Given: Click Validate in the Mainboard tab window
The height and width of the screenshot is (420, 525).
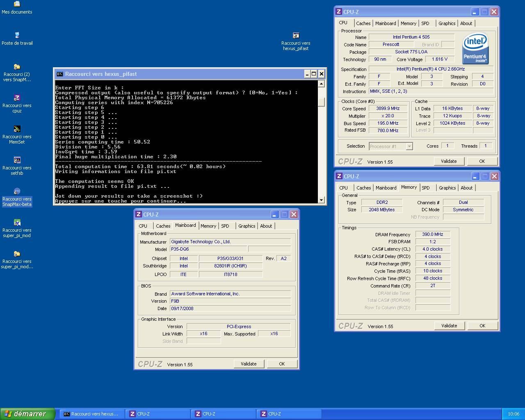Looking at the screenshot, I should tap(249, 364).
